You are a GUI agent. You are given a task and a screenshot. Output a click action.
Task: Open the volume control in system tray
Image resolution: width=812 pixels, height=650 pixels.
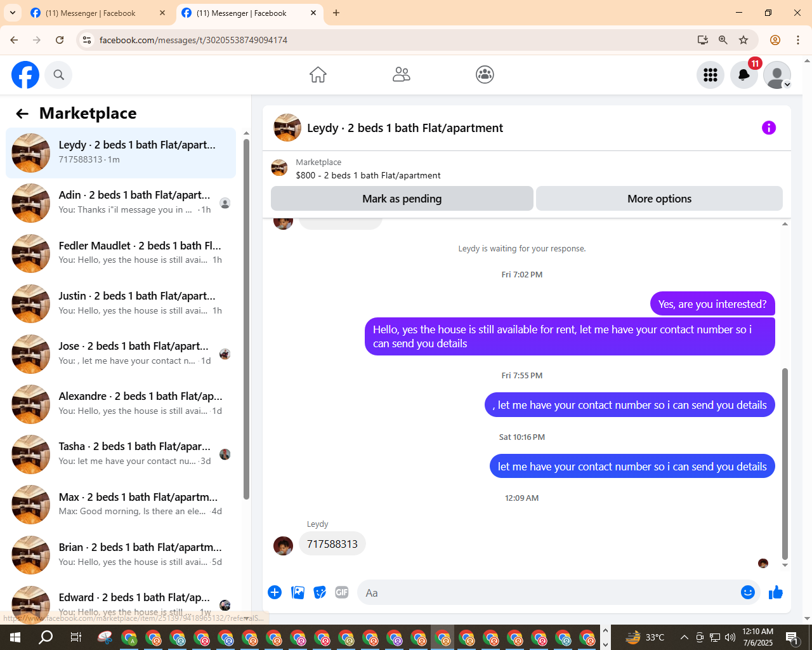point(730,637)
